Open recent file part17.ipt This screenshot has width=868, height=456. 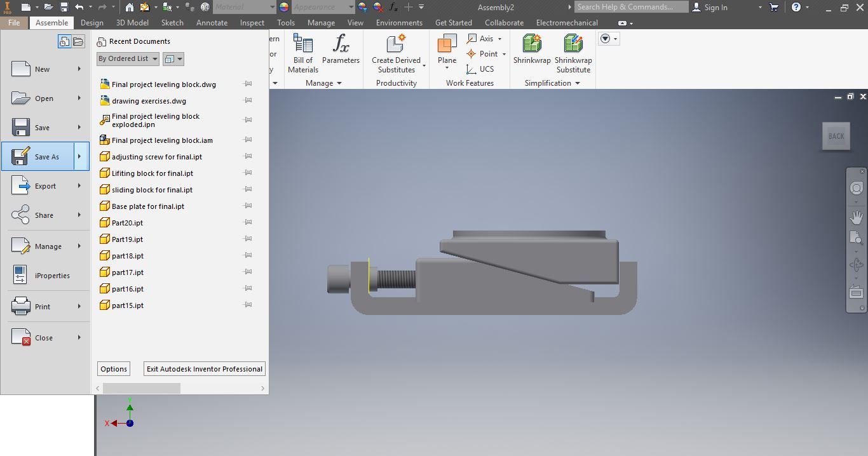coord(127,272)
